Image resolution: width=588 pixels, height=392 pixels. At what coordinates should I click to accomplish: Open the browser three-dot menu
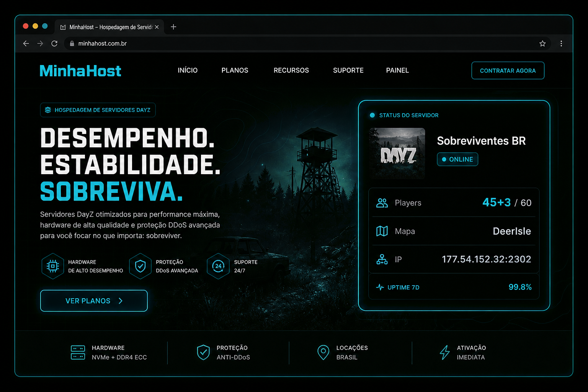pos(561,44)
